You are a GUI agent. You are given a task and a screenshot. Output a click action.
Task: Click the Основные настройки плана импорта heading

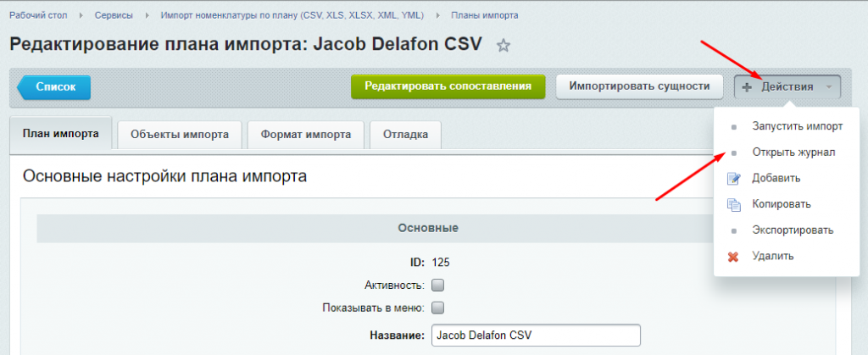pos(165,177)
